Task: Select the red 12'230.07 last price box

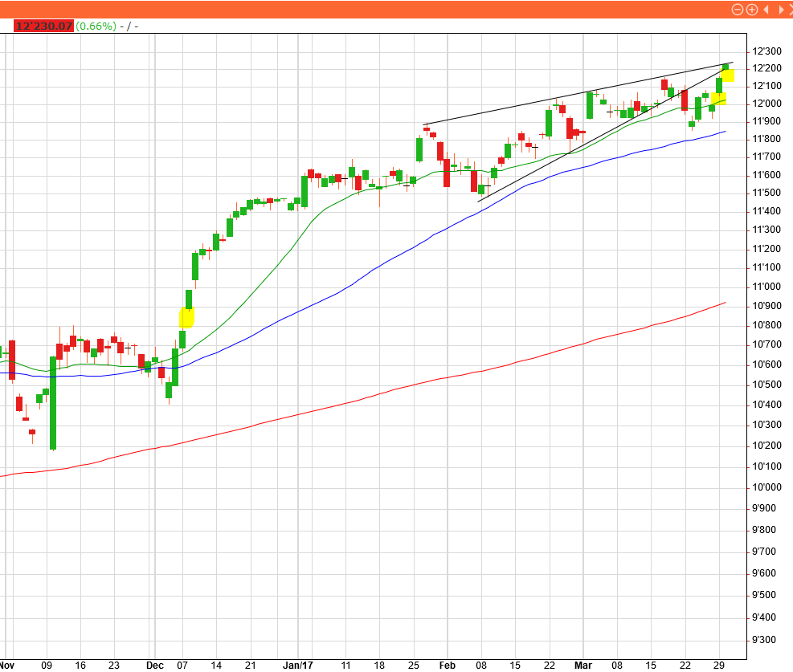Action: coord(43,26)
